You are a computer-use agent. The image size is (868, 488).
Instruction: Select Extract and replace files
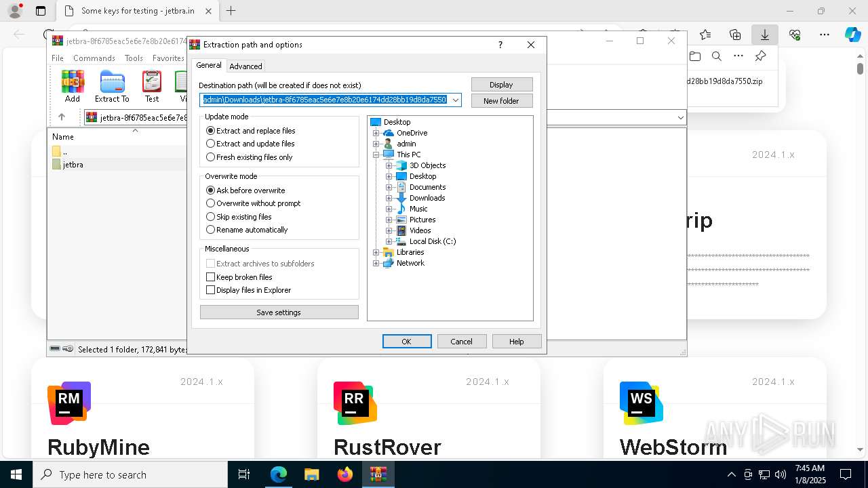(x=251, y=131)
